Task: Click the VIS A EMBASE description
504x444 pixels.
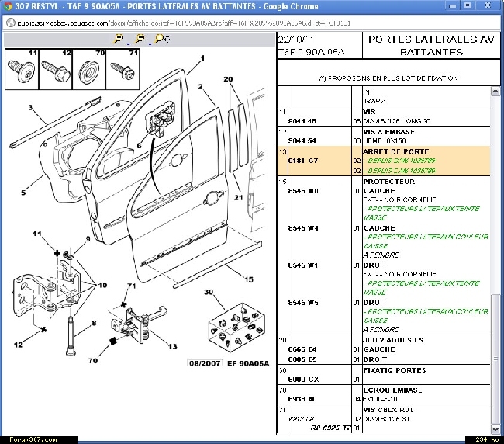Action: [x=389, y=132]
